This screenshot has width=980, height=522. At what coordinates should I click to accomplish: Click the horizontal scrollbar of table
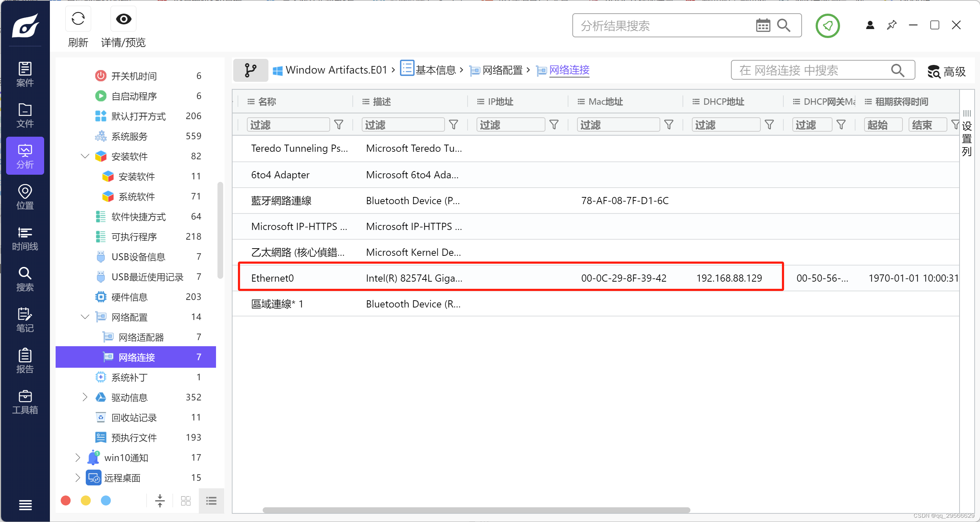[x=476, y=510]
